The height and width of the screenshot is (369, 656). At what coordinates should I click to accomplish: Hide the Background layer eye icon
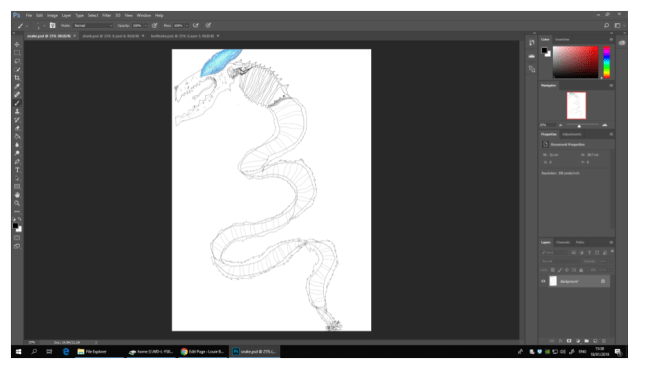[x=543, y=281]
